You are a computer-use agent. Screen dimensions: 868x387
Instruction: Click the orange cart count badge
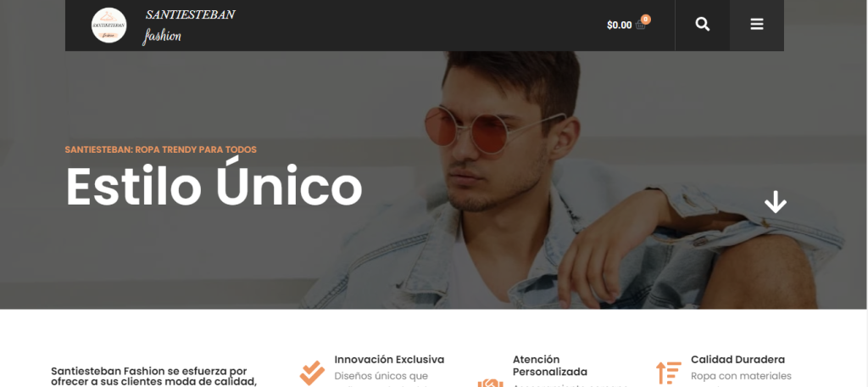tap(646, 20)
